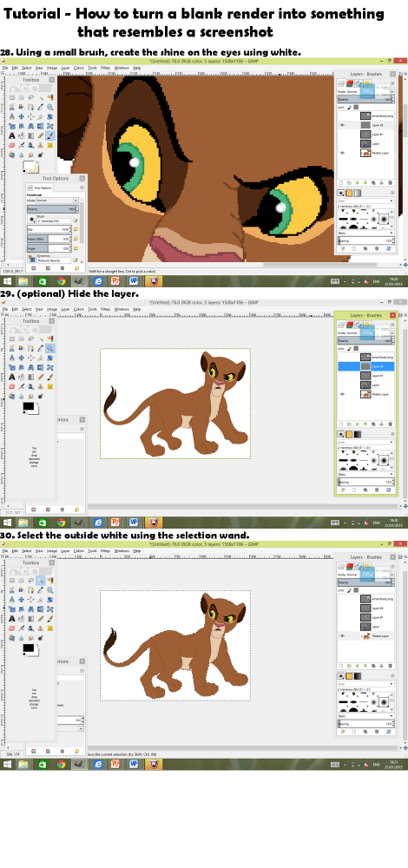Choose the Clone tool in step 29 toolbox
The image size is (408, 868).
41,386
